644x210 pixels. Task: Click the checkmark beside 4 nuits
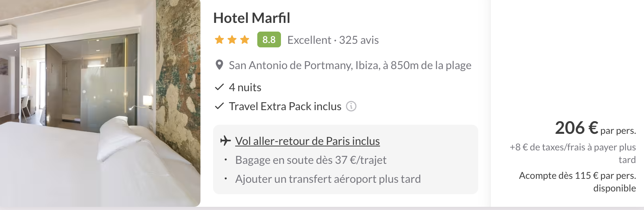[x=219, y=87]
